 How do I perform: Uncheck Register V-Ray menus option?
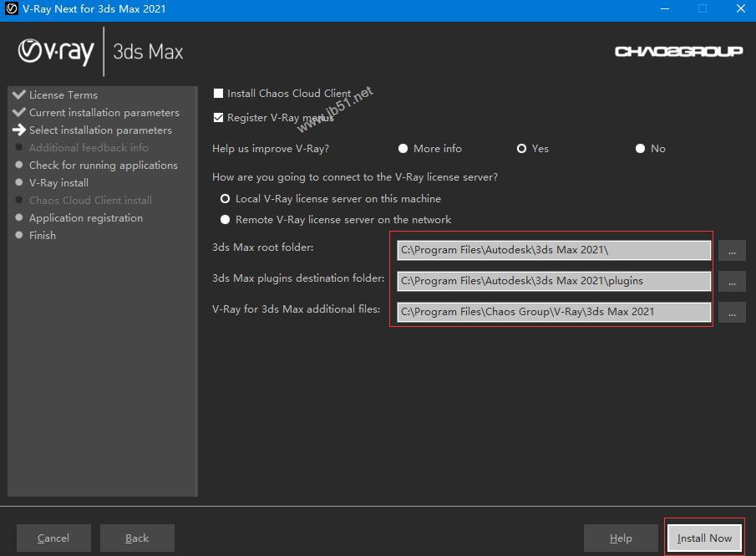click(219, 118)
